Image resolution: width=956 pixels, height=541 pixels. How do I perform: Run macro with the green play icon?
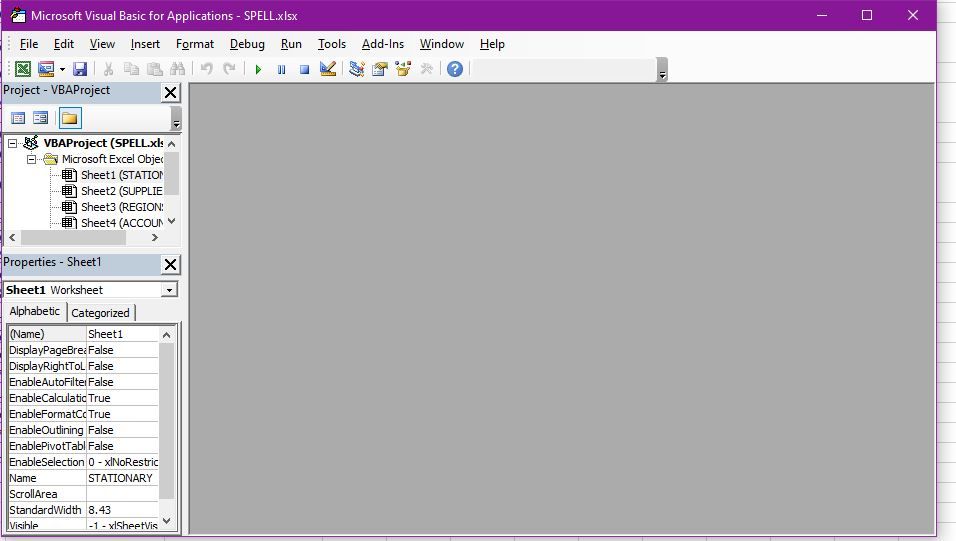258,69
